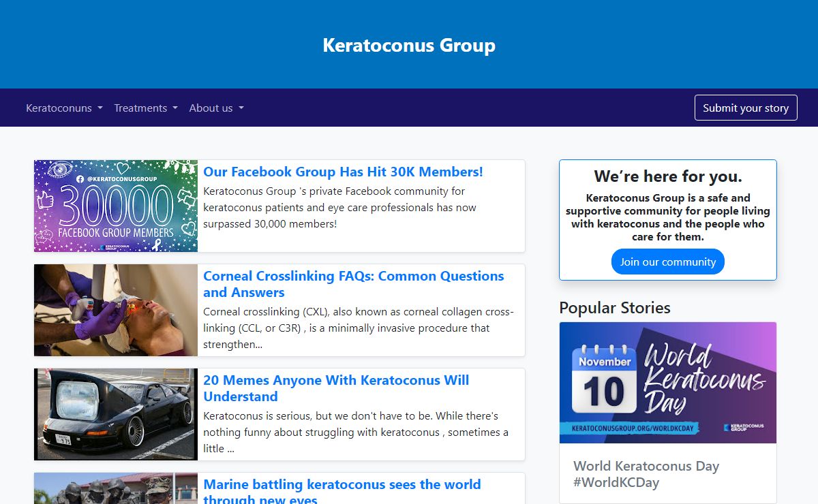The height and width of the screenshot is (504, 818).
Task: Open the 20 Memes Keratoconus article
Action: coord(336,388)
